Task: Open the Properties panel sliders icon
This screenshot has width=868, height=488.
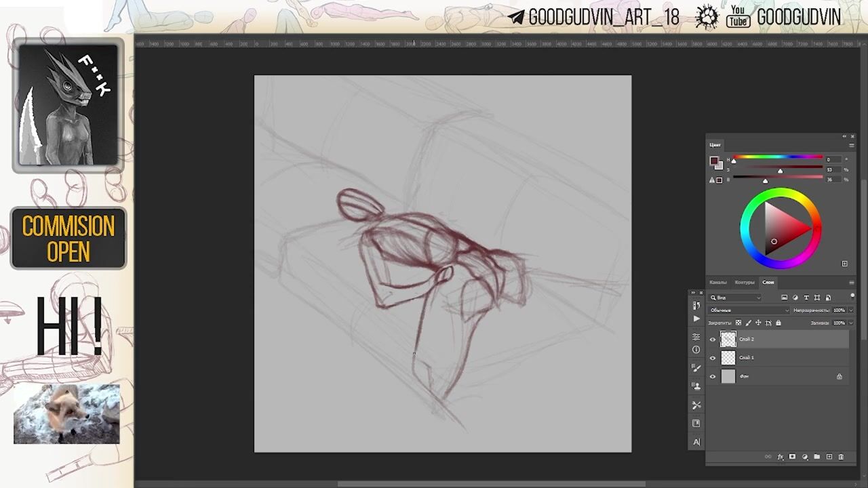Action: point(696,337)
